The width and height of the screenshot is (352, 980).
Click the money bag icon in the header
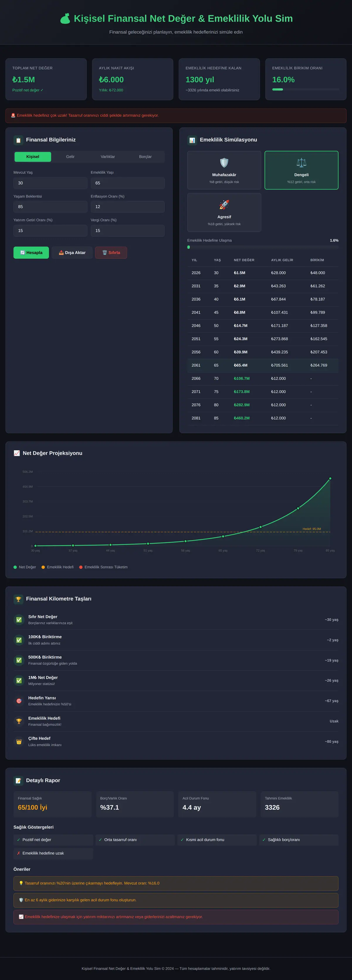click(65, 18)
